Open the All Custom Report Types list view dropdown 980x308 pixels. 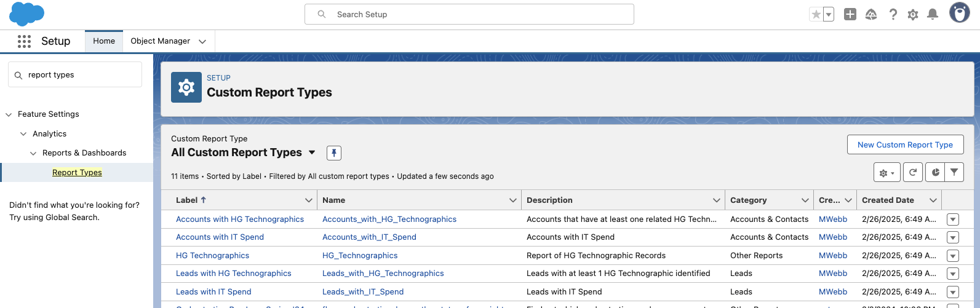pyautogui.click(x=312, y=152)
